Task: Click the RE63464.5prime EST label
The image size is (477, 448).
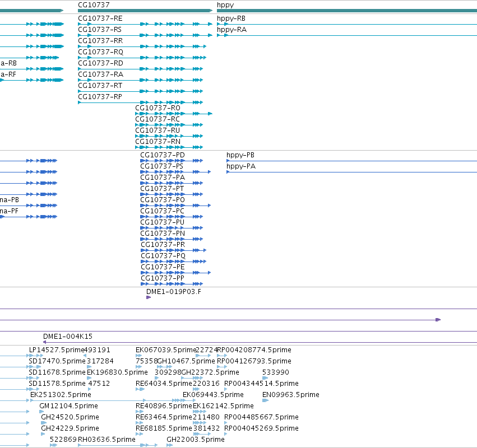Action: [x=164, y=418]
